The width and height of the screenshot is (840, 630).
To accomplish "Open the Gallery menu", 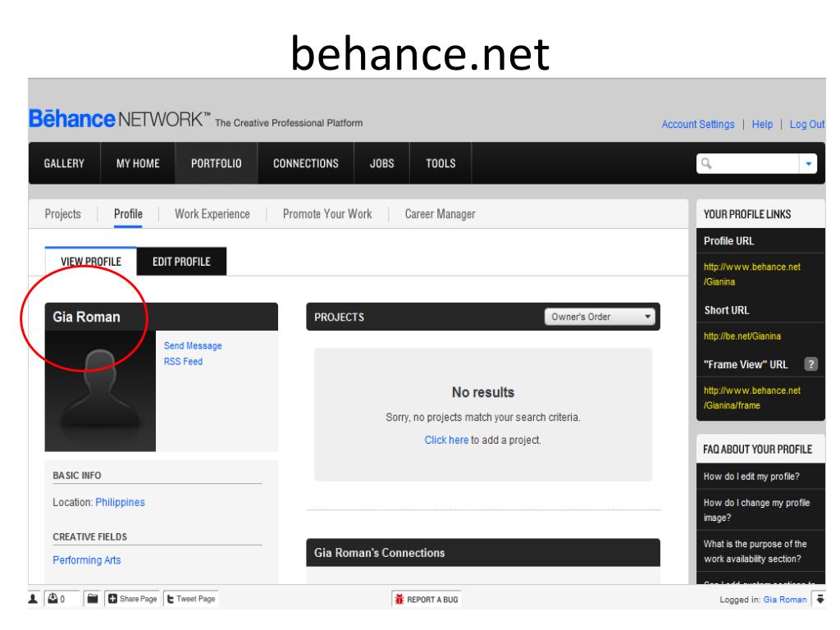I will (64, 163).
